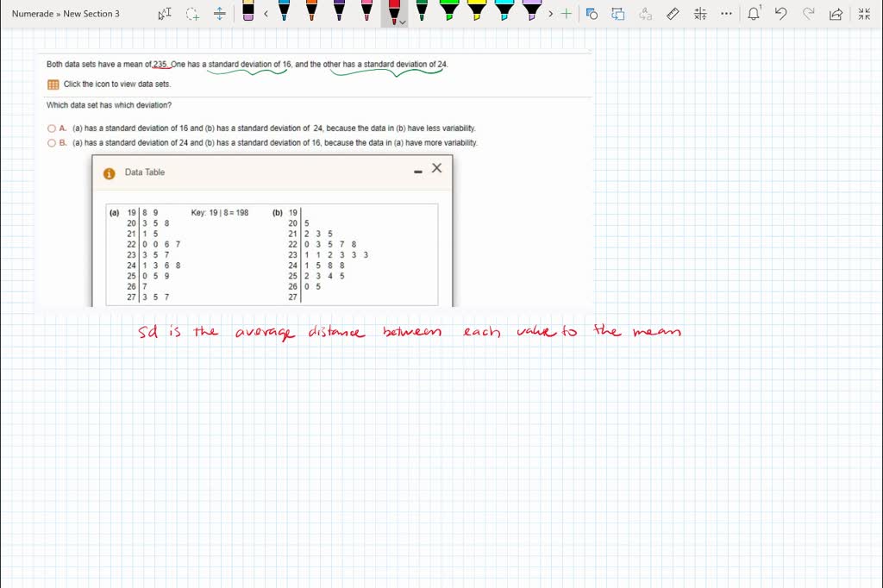Choose the yellow highlighter
Screen dimensions: 883x588
pos(477,10)
